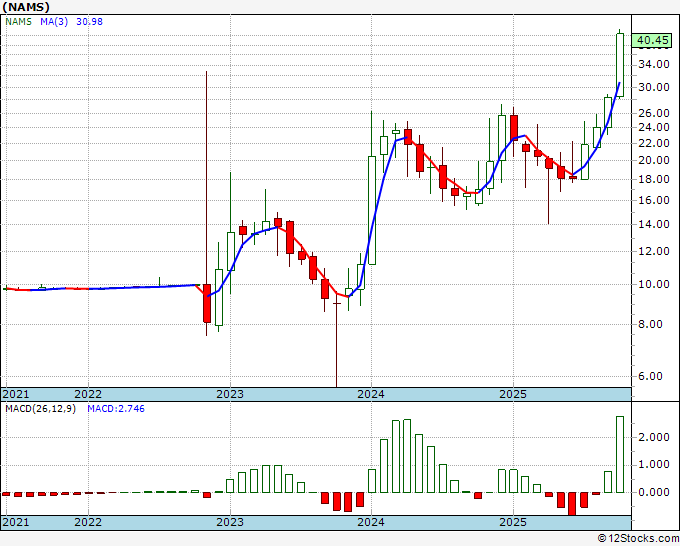Image resolution: width=680 pixels, height=546 pixels.
Task: Click the MACD:2.746 value label
Action: (116, 409)
